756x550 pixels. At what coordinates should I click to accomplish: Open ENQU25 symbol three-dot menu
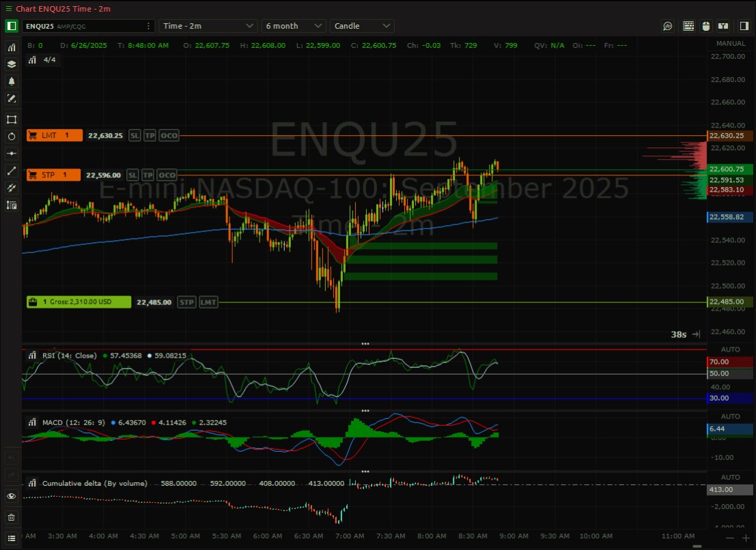(x=148, y=26)
